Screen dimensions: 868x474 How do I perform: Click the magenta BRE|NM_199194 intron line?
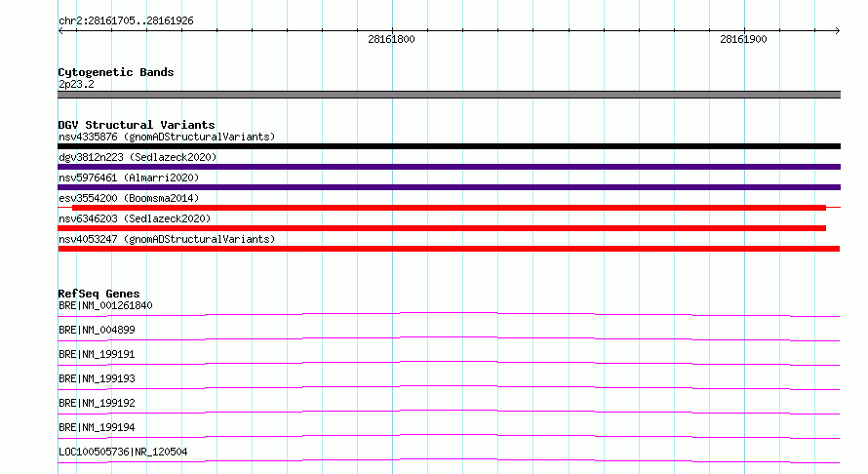pyautogui.click(x=449, y=436)
